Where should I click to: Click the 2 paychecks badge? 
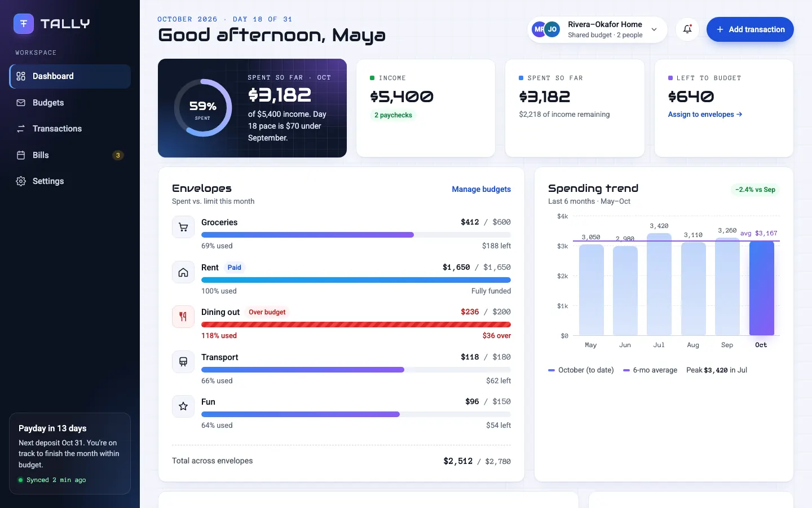[x=393, y=115]
